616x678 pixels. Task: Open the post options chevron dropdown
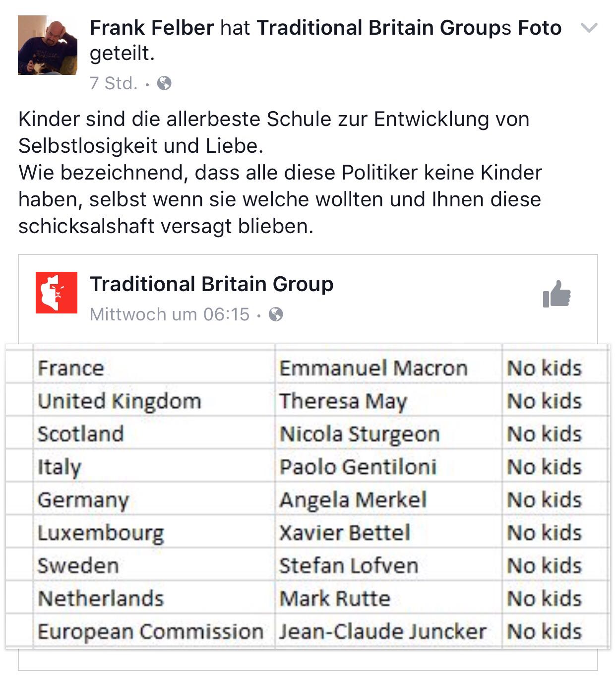click(x=589, y=28)
